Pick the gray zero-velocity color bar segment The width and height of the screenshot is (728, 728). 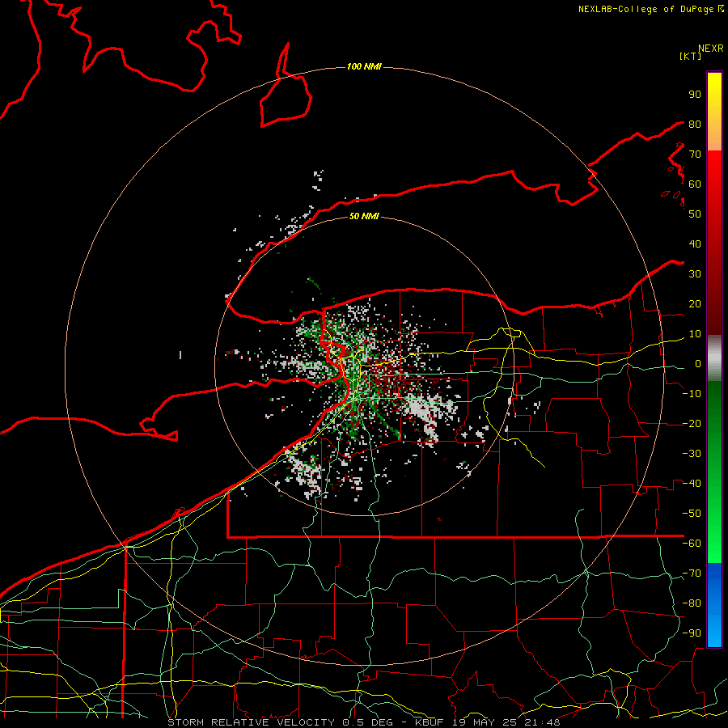714,358
